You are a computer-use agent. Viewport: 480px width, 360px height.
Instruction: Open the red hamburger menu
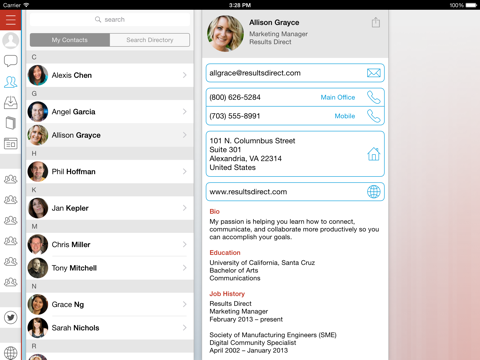point(10,20)
